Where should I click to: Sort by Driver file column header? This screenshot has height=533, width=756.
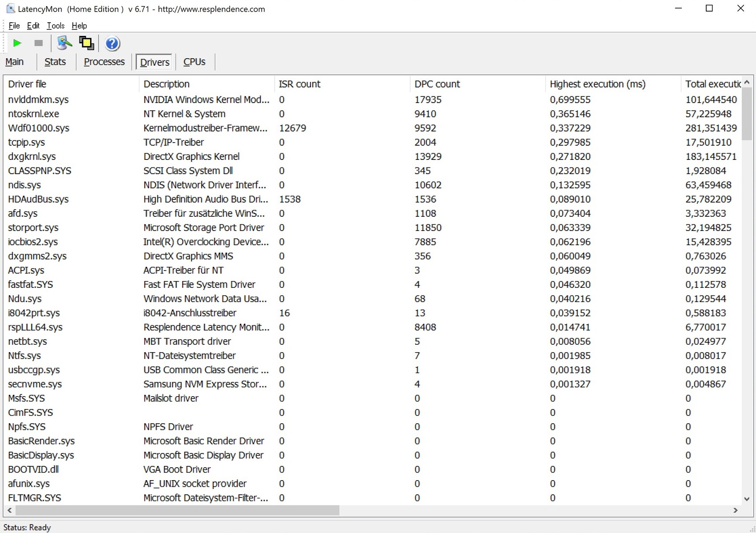[x=72, y=84]
